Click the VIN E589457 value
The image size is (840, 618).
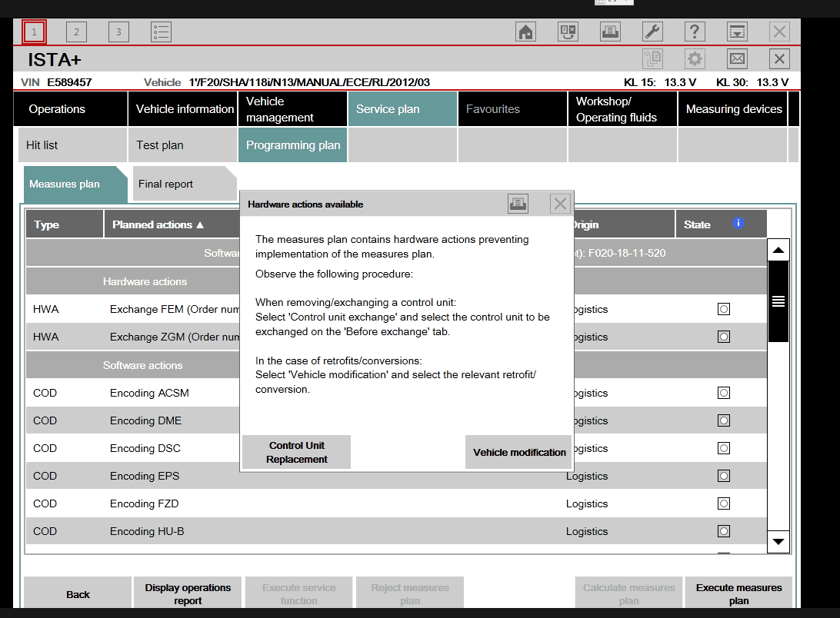69,82
